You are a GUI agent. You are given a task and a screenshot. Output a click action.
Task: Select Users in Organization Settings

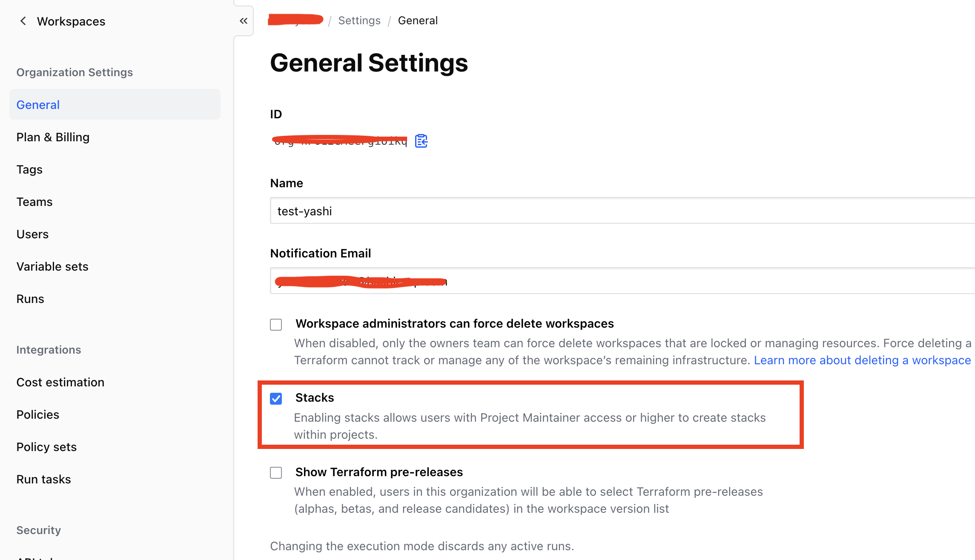[32, 234]
